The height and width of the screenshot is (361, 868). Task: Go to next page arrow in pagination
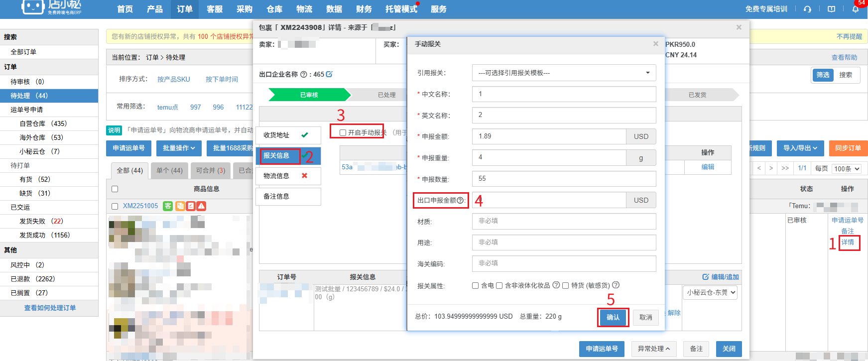tap(771, 168)
